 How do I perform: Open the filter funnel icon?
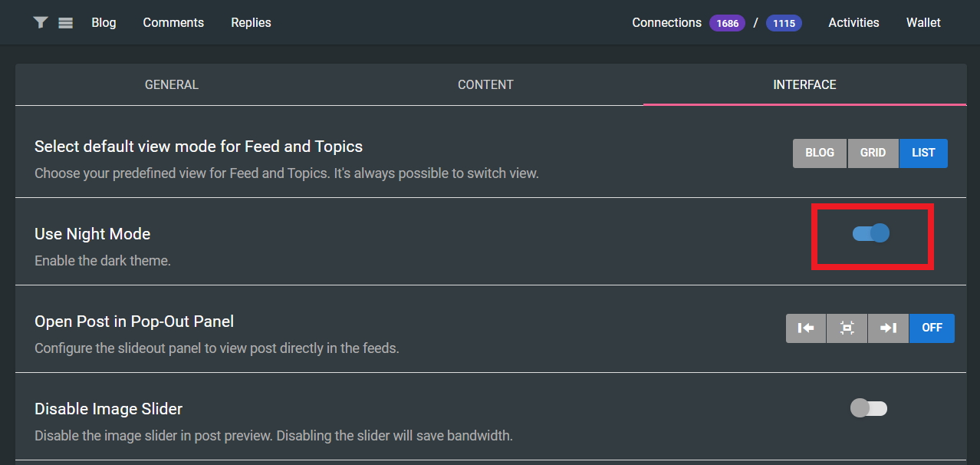41,23
